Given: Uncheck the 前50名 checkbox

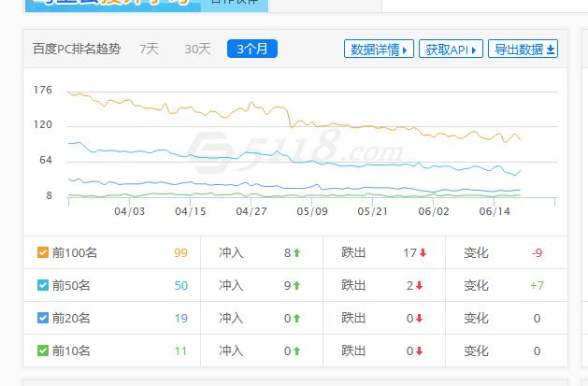Looking at the screenshot, I should pyautogui.click(x=43, y=285).
